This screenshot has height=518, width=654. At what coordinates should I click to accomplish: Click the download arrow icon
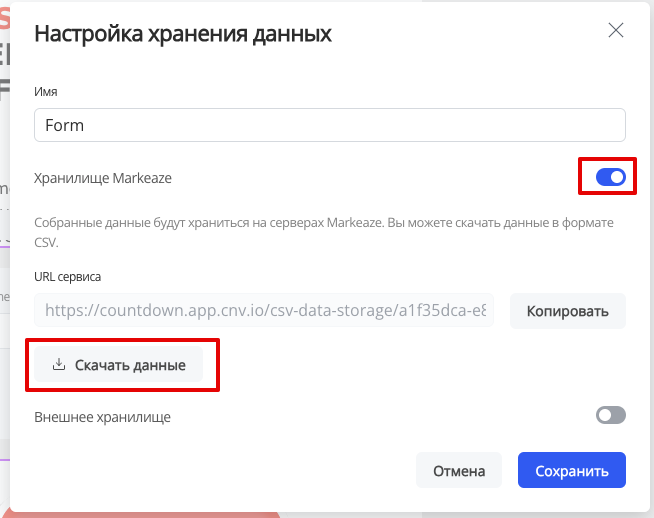(59, 364)
